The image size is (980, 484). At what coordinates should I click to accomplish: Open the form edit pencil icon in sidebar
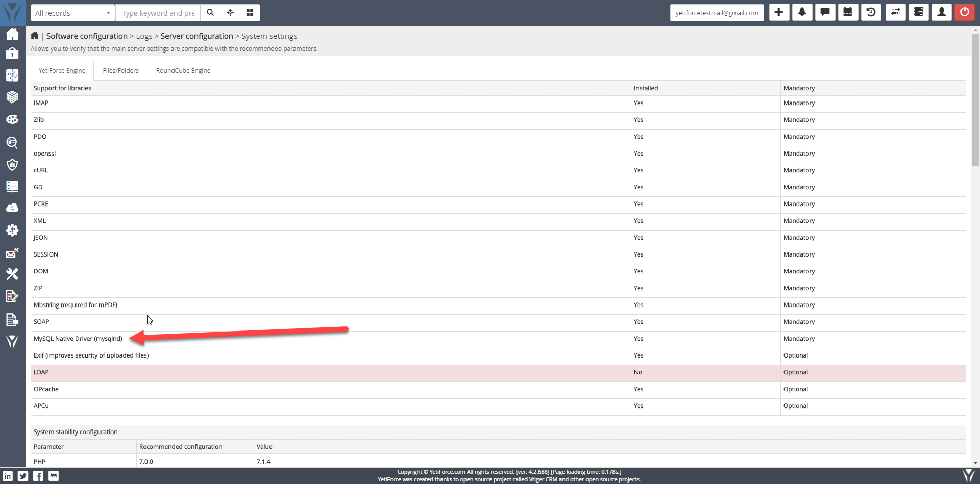pos(12,296)
